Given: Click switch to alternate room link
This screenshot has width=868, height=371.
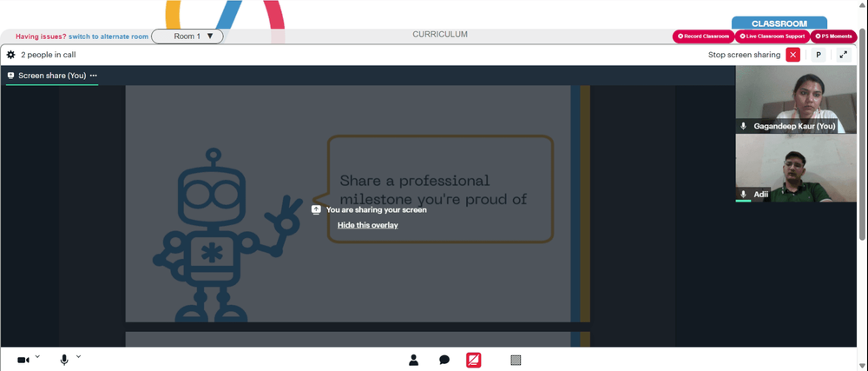Looking at the screenshot, I should tap(108, 36).
